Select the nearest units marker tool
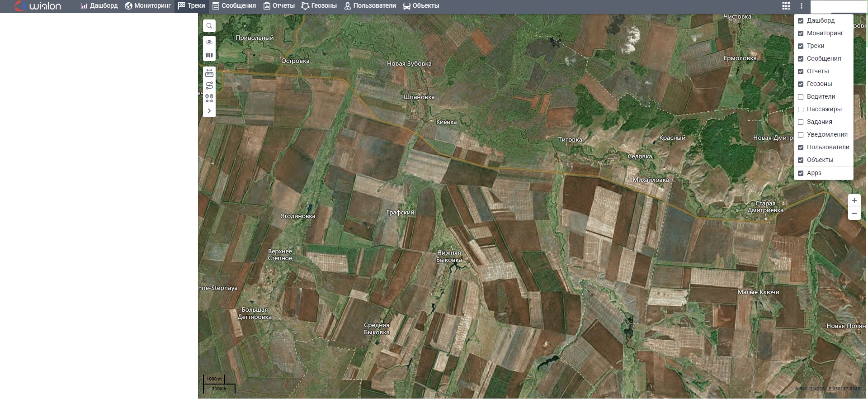Image resolution: width=868 pixels, height=399 pixels. 209,98
